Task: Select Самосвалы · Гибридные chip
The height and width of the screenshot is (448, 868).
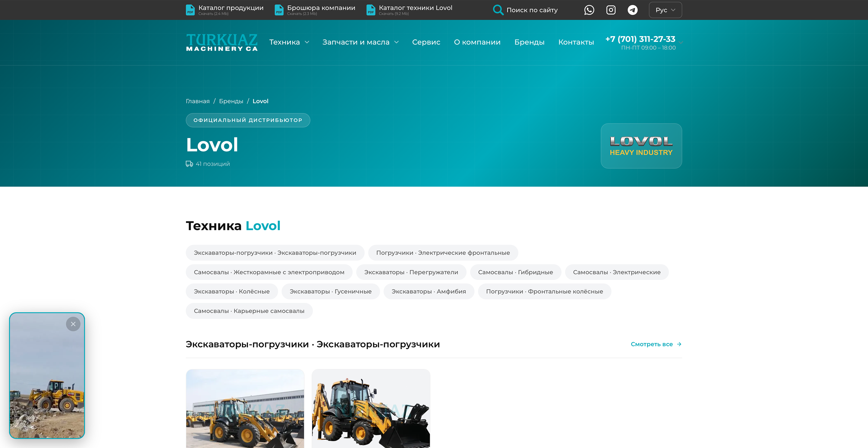Action: (515, 272)
